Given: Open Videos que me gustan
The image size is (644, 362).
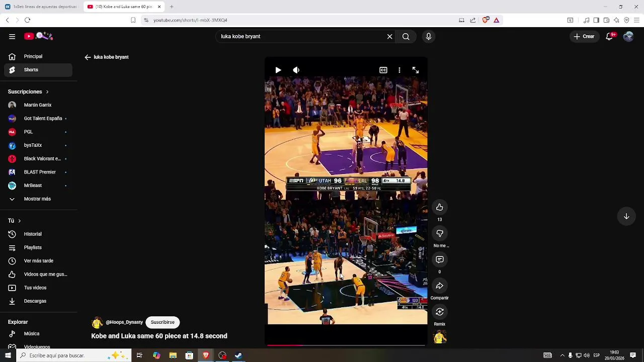Looking at the screenshot, I should (38, 275).
